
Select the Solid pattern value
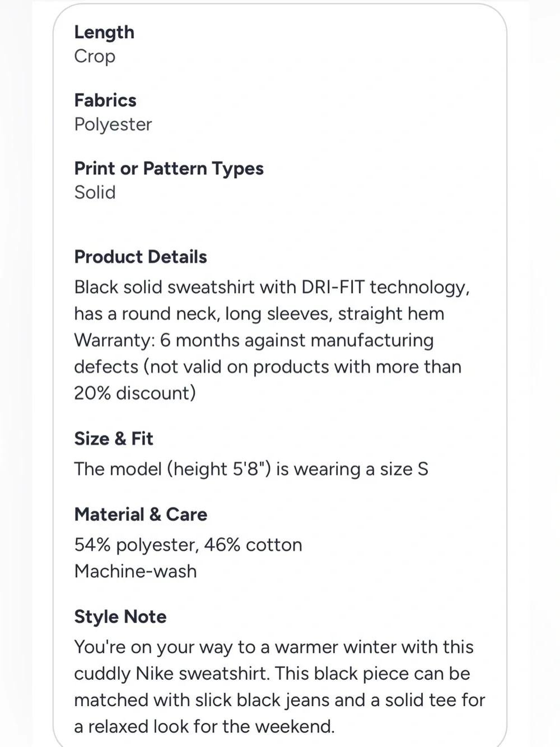coord(95,192)
